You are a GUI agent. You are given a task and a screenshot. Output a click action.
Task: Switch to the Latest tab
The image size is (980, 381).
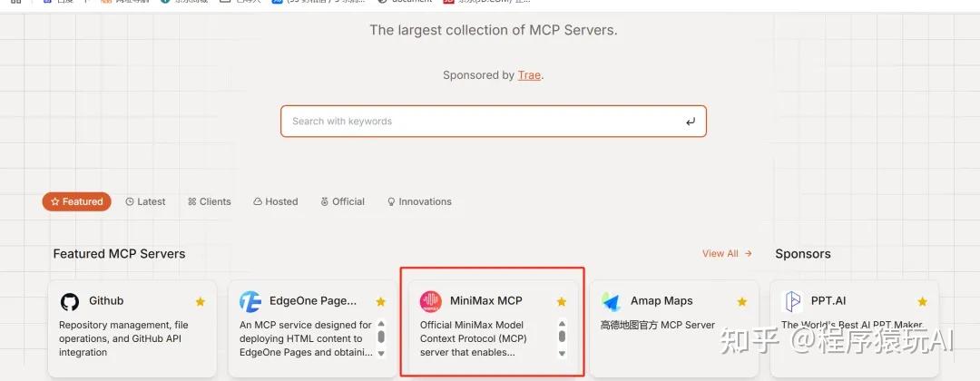(x=145, y=201)
